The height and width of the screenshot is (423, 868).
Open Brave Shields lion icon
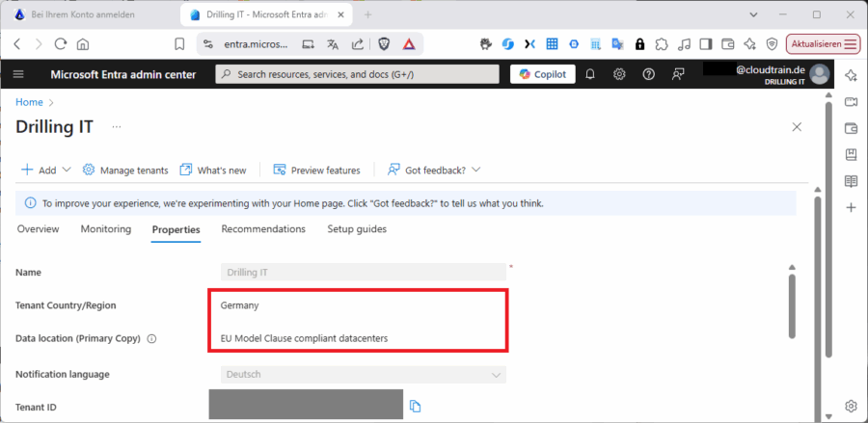[384, 44]
